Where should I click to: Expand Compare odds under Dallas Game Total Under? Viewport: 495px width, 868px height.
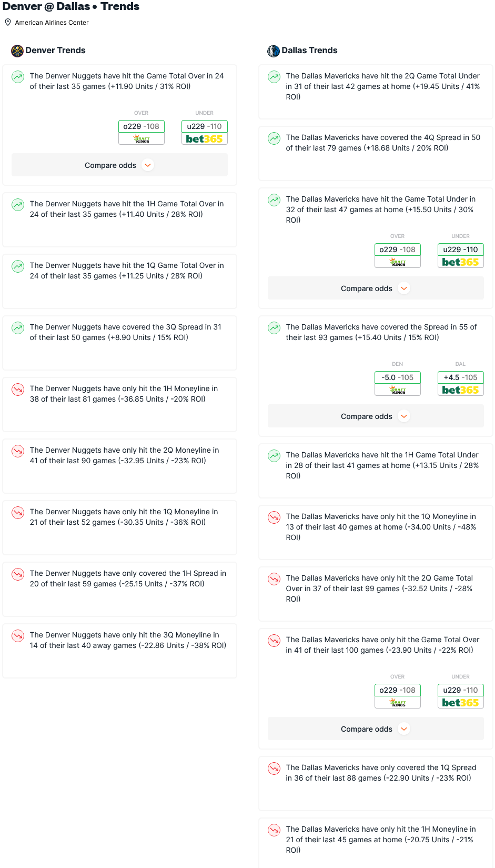click(376, 288)
